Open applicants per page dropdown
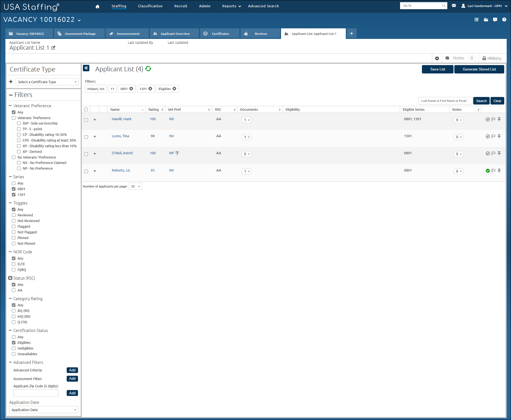Image resolution: width=511 pixels, height=420 pixels. pyautogui.click(x=135, y=186)
